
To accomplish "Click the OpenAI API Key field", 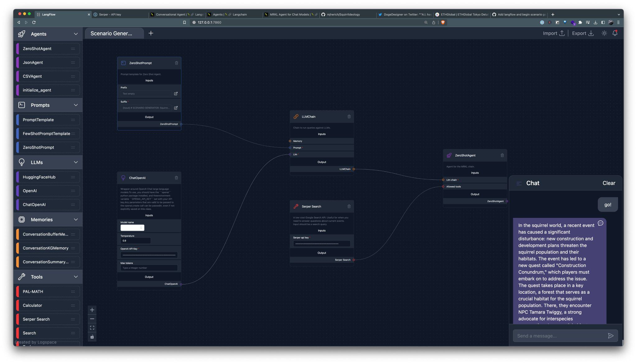I will point(149,255).
